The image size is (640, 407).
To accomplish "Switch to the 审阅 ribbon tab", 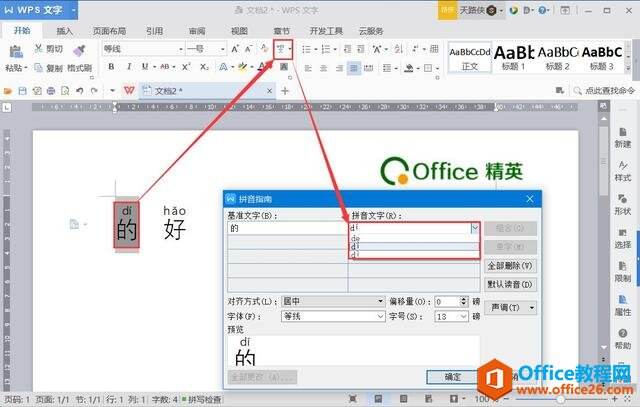I will tap(197, 31).
